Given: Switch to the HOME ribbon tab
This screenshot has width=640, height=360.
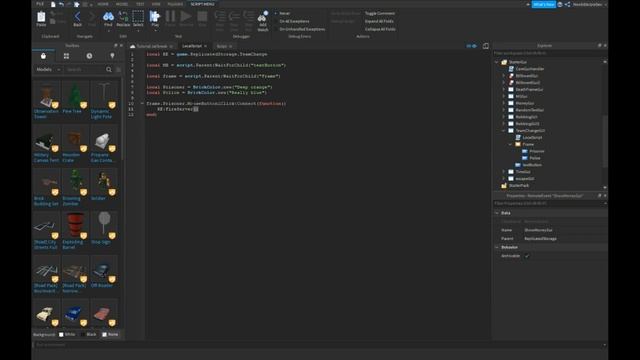Looking at the screenshot, I should 103,4.
